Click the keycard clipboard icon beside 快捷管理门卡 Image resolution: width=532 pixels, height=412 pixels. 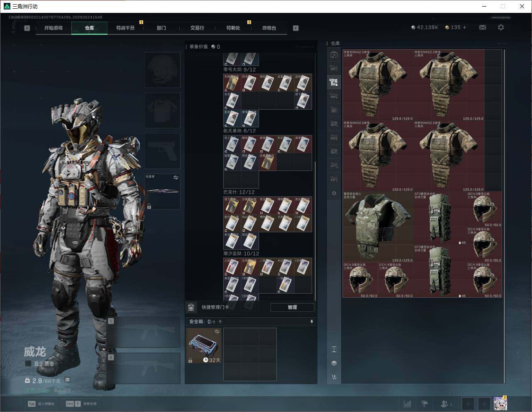pos(191,307)
